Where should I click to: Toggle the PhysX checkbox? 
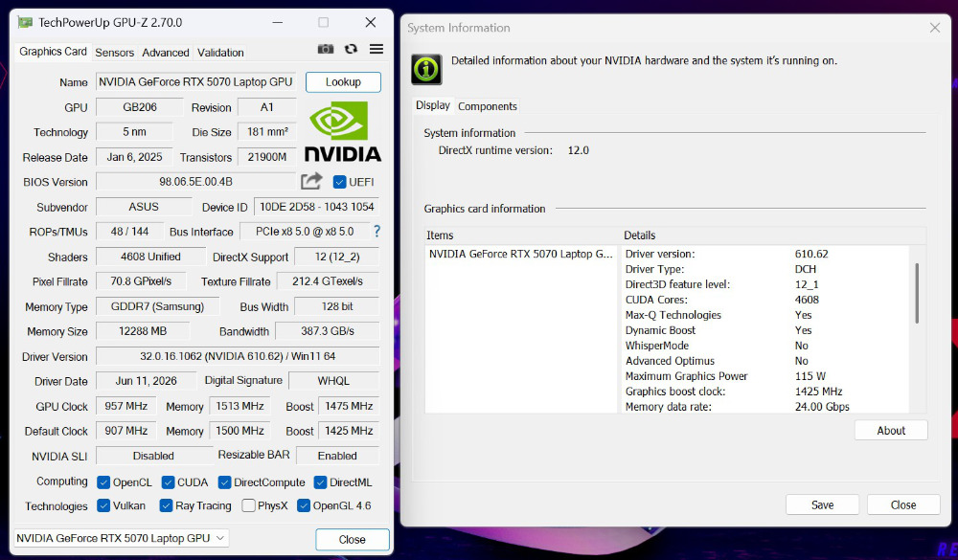pos(248,505)
